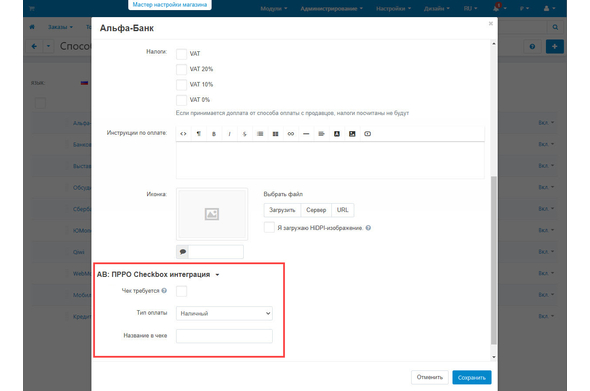Apply bold formatting in the instructions editor

click(214, 134)
